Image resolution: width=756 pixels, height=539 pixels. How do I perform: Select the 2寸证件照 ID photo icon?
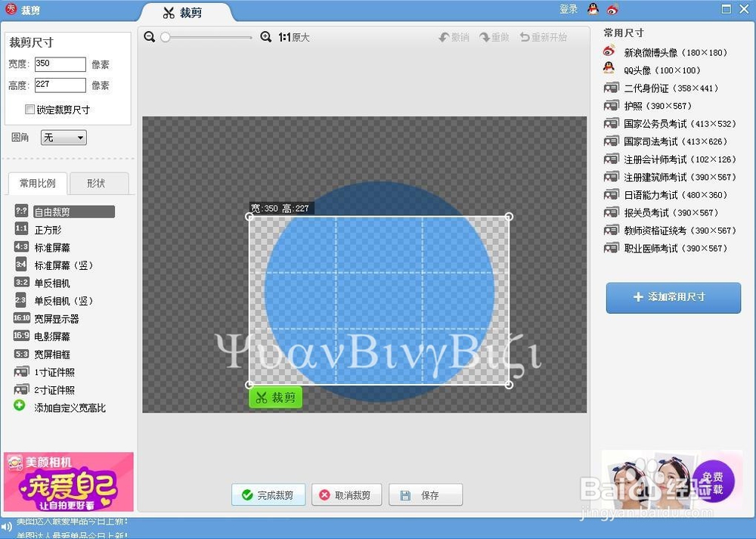(x=22, y=389)
